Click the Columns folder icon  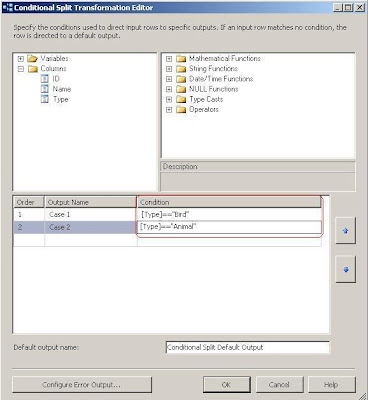[32, 69]
